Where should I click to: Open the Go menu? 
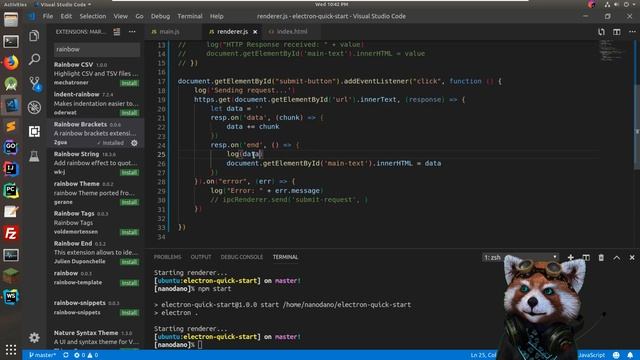[140, 16]
